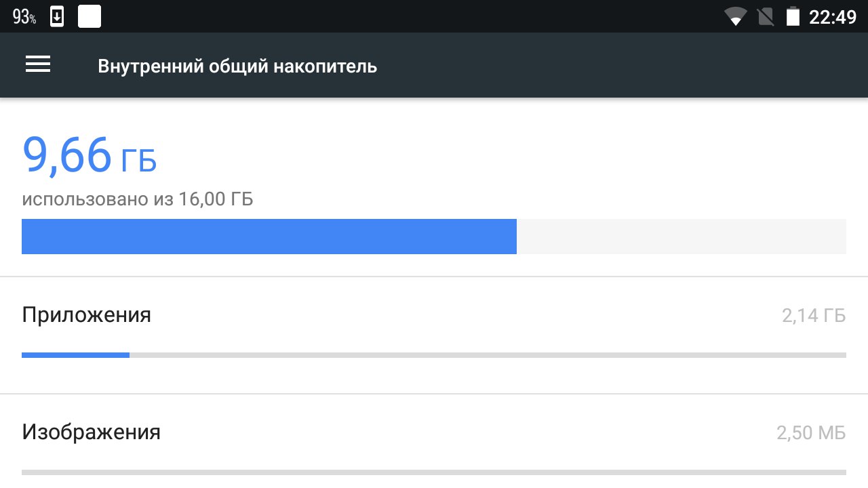This screenshot has height=488, width=868.
Task: Tap the 22:49 clock
Action: 833,17
